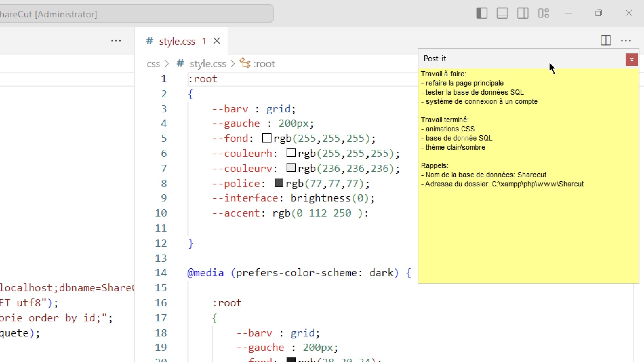Select the style.css editor tab

click(181, 41)
